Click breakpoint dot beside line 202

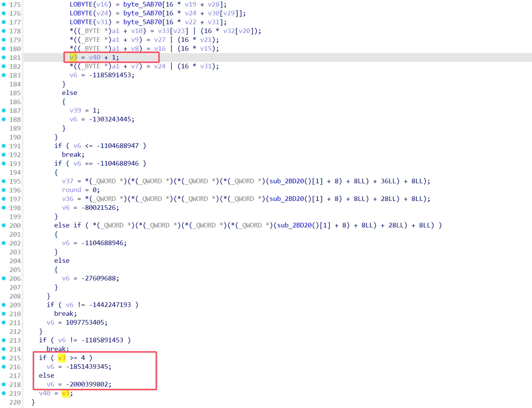pos(4,243)
